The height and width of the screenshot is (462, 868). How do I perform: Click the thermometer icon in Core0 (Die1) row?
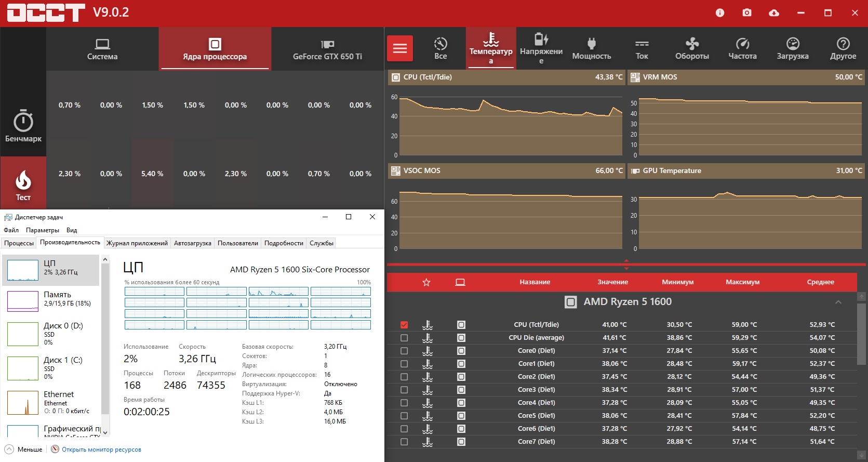coord(428,351)
